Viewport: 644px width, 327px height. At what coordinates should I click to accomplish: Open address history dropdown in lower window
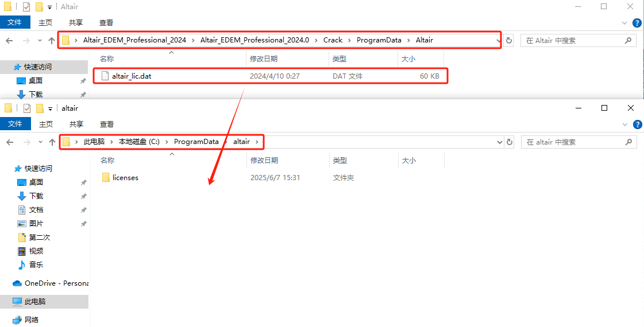pyautogui.click(x=499, y=142)
